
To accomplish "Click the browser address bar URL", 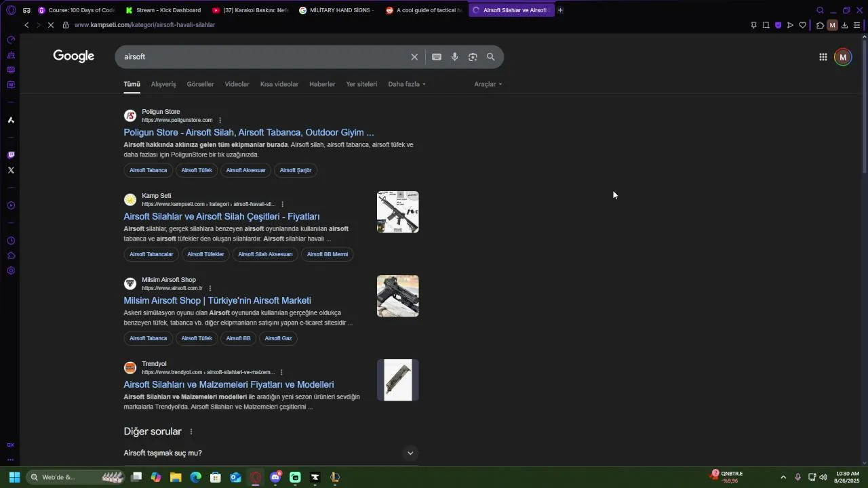I will [144, 25].
